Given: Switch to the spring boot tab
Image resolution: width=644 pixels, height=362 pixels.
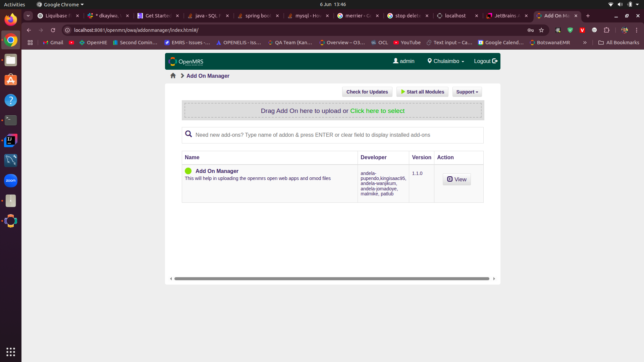Looking at the screenshot, I should (x=258, y=16).
